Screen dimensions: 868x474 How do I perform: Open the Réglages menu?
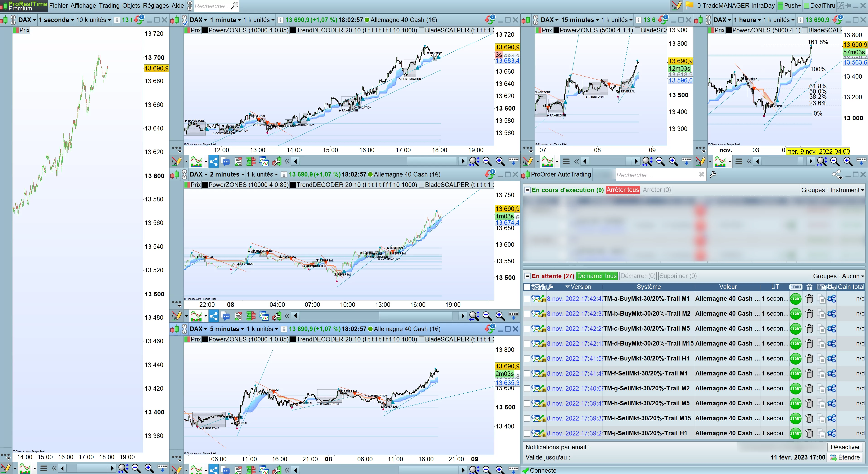(x=156, y=6)
